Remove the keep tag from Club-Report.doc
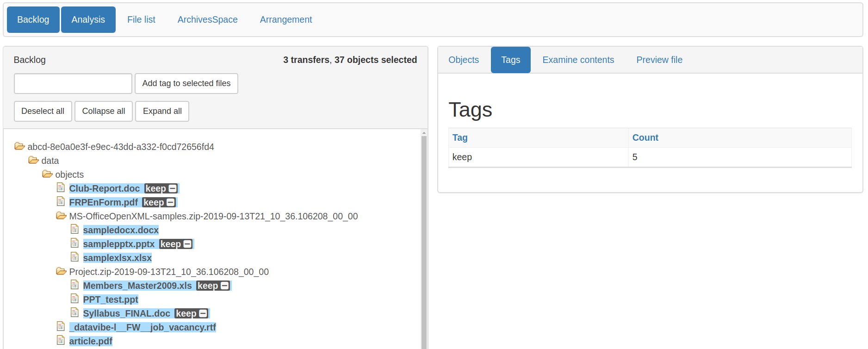 click(173, 188)
